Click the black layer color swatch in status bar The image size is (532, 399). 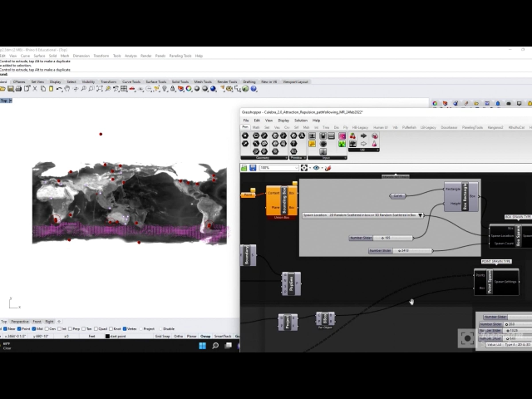click(108, 336)
